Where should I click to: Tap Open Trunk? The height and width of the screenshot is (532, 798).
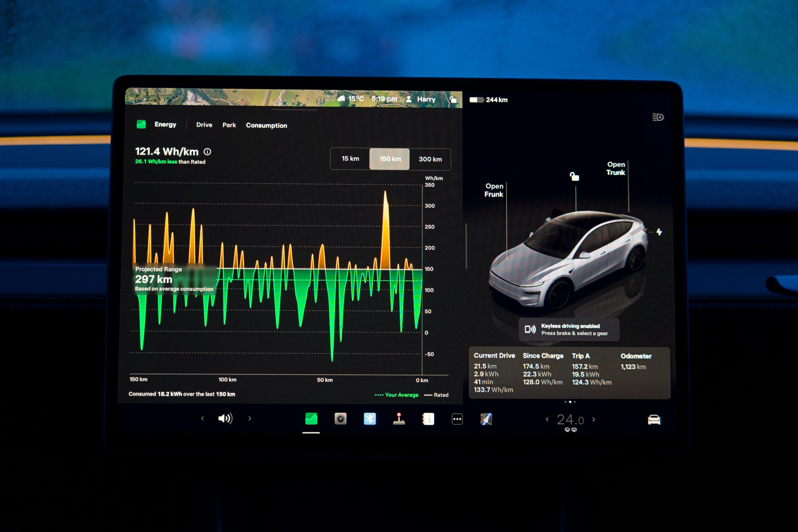(x=616, y=168)
